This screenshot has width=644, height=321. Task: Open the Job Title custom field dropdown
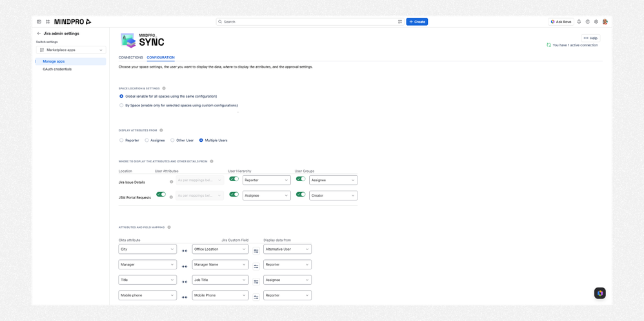click(x=221, y=280)
